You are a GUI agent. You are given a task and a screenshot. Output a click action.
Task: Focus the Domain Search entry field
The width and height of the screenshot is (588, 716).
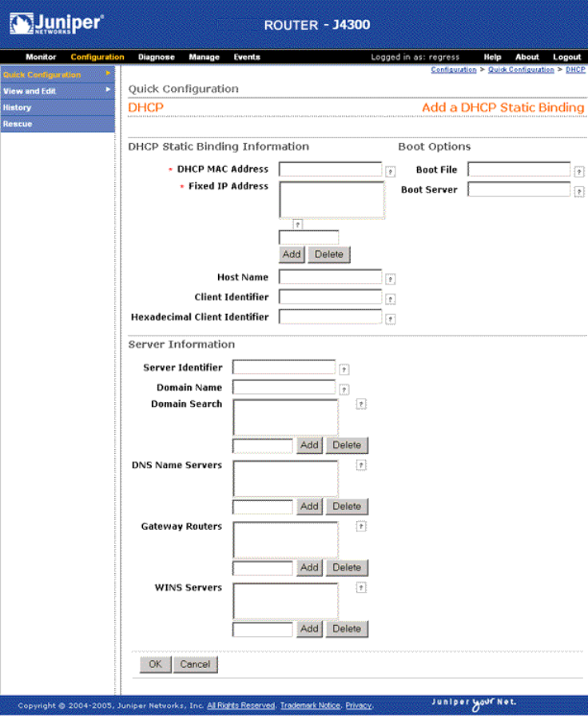[x=263, y=446]
